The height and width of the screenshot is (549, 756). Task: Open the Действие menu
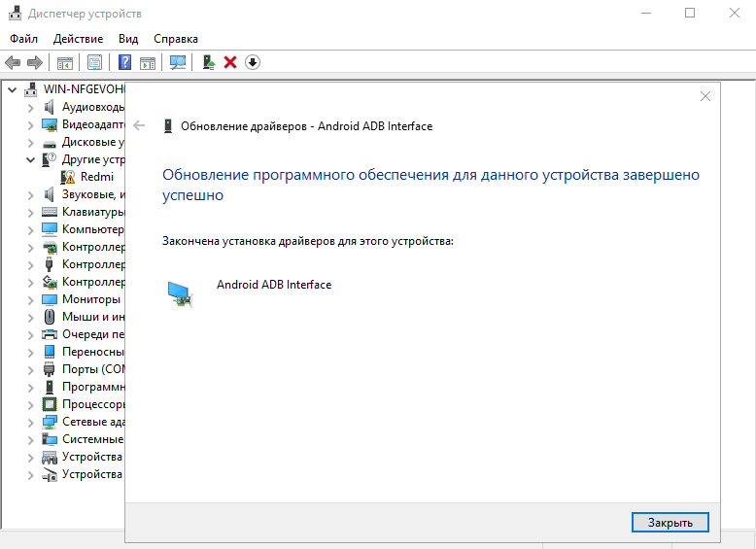[78, 39]
